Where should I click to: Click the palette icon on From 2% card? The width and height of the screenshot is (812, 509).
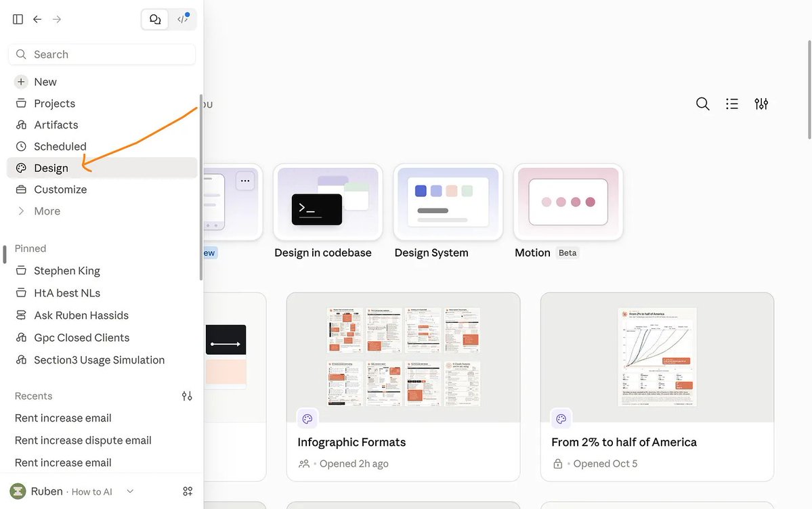click(x=561, y=419)
